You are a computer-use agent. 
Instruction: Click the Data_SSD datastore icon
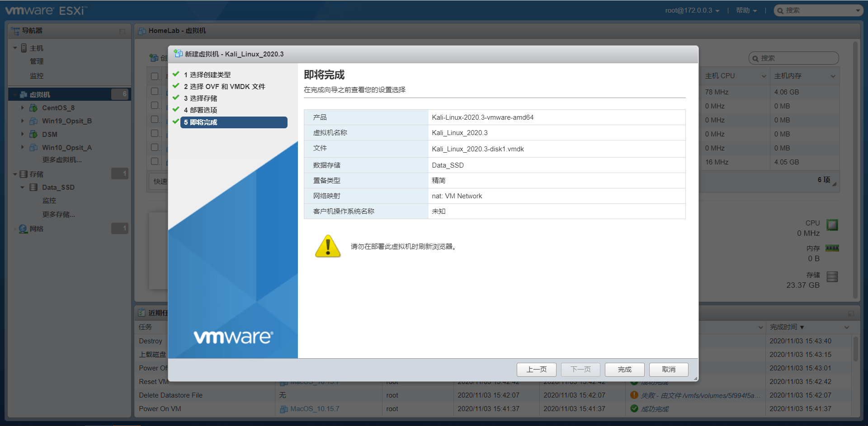pyautogui.click(x=33, y=187)
